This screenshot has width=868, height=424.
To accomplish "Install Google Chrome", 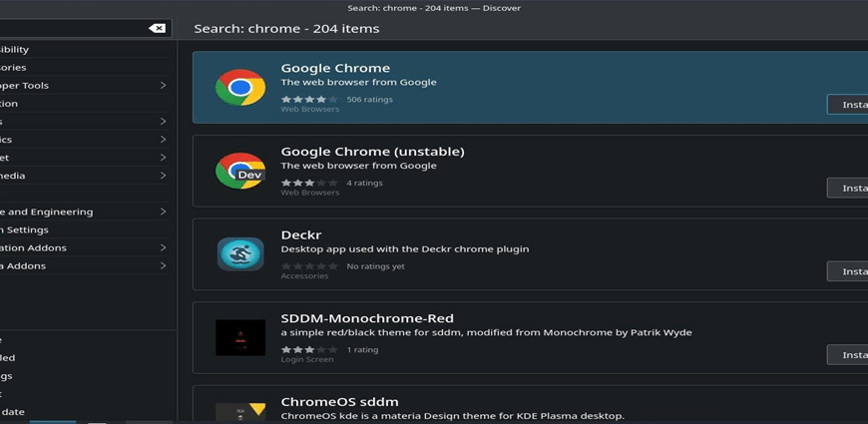I will (847, 105).
